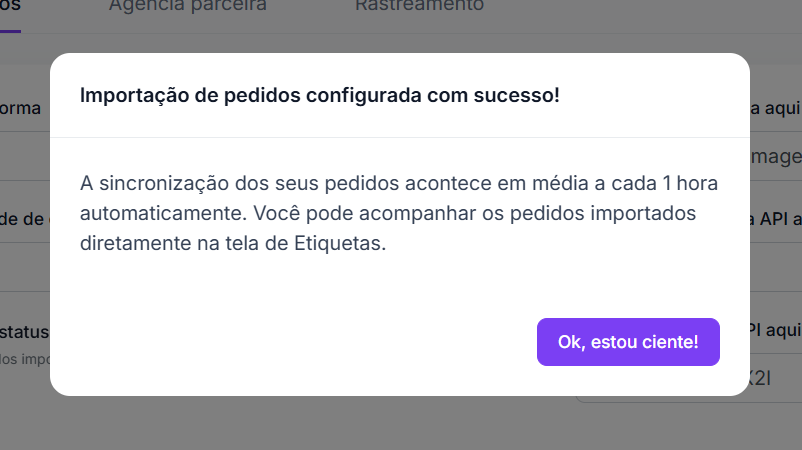Switch to the 'Agência parceira' tab
The image size is (802, 450).
[x=188, y=6]
